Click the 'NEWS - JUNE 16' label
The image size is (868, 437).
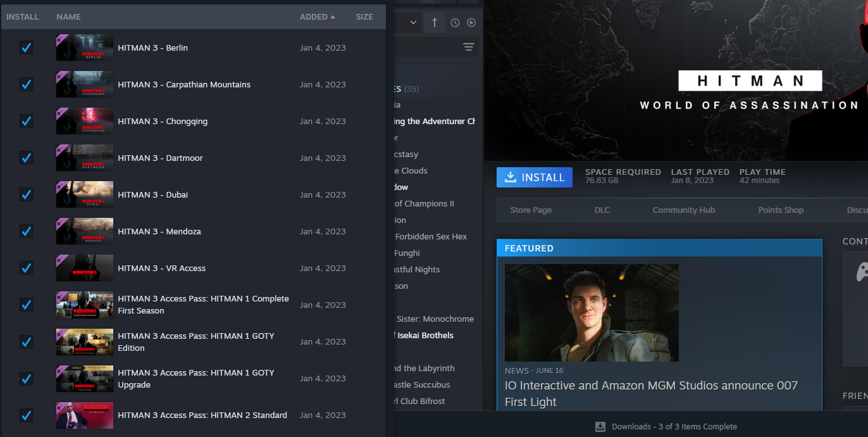(x=534, y=370)
